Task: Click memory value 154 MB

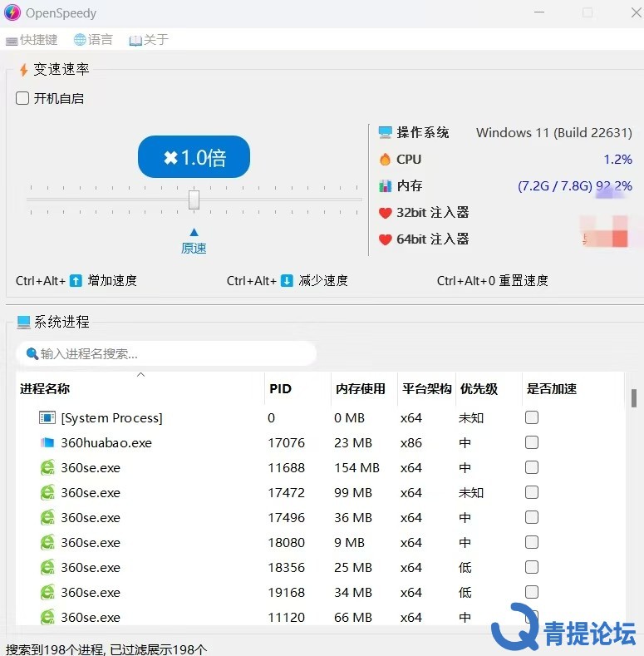Action: coord(356,468)
